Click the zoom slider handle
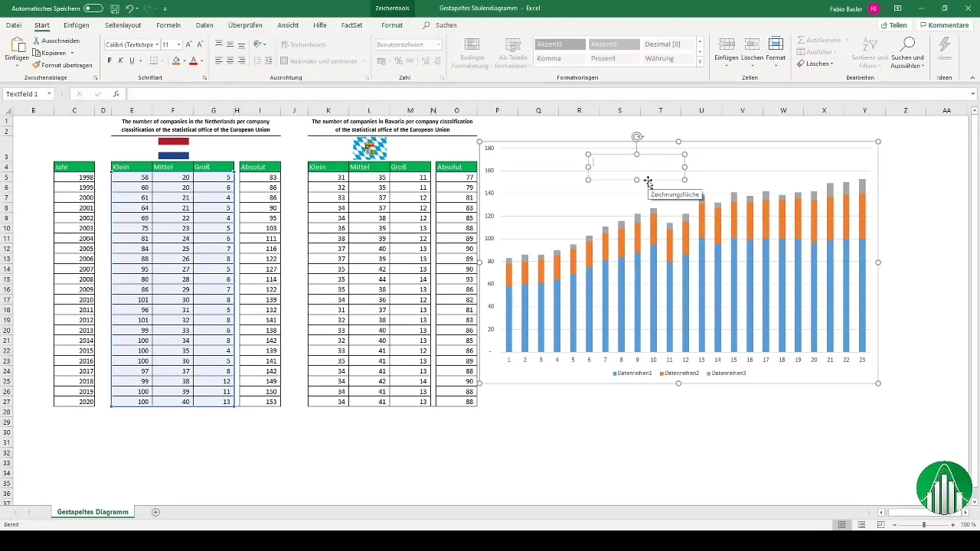The image size is (980, 551). click(x=924, y=525)
